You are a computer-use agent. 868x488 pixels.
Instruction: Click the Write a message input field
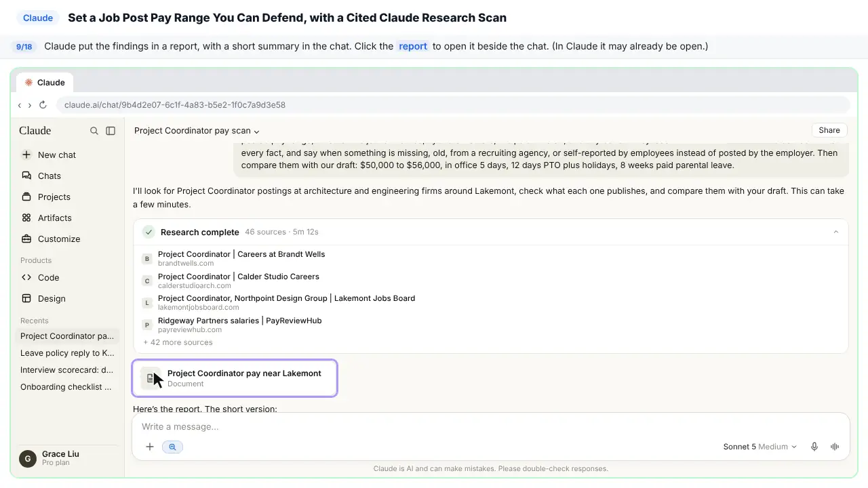click(x=490, y=426)
